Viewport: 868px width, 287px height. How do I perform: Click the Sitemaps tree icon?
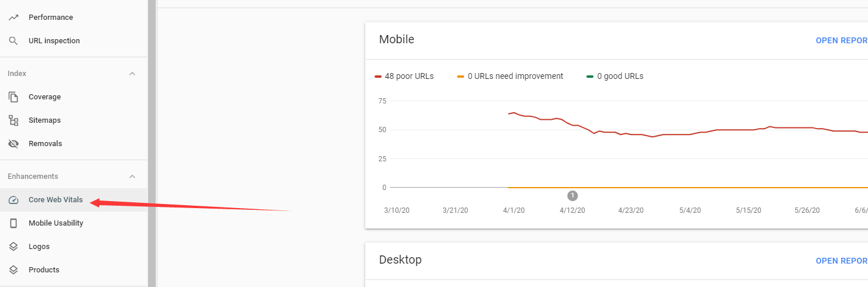pos(13,120)
